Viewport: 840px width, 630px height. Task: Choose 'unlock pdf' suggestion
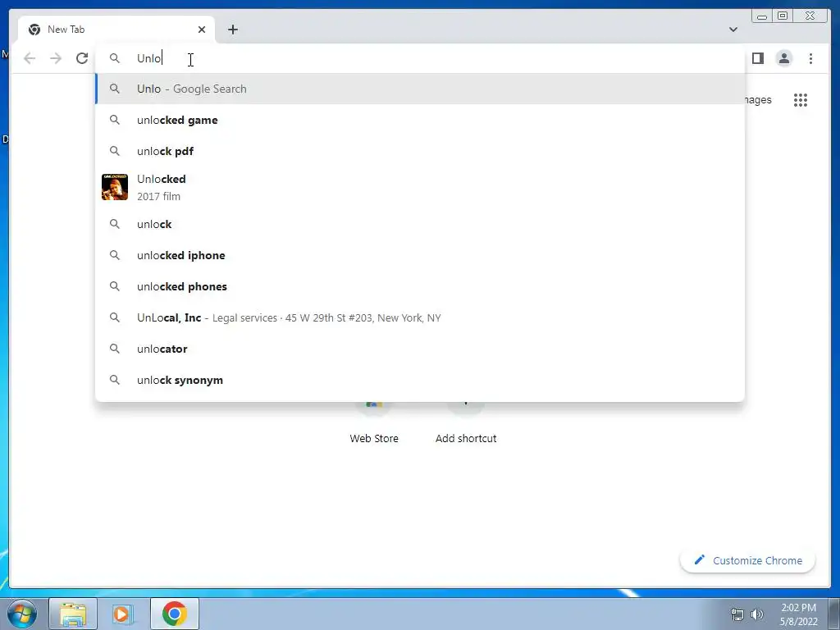(420, 151)
